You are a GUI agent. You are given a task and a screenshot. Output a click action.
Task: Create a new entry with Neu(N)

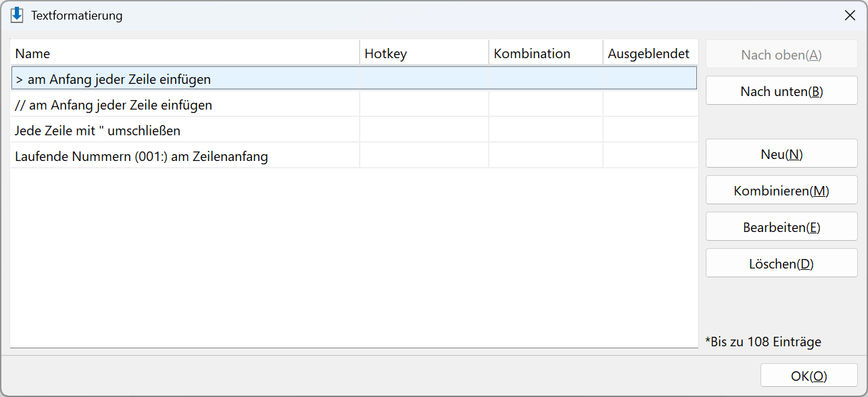pyautogui.click(x=781, y=154)
